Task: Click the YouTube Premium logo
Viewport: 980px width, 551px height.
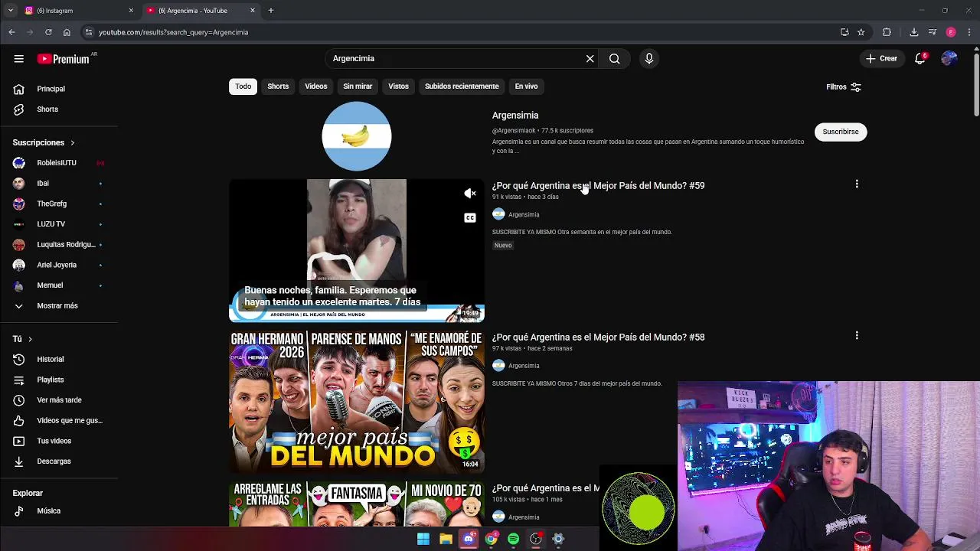Action: (64, 59)
